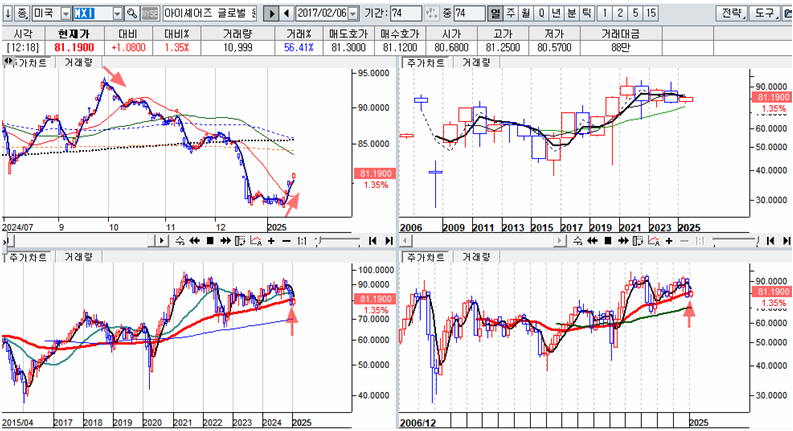This screenshot has height=431, width=793.
Task: Open the stock search magnifier icon
Action: pyautogui.click(x=131, y=13)
